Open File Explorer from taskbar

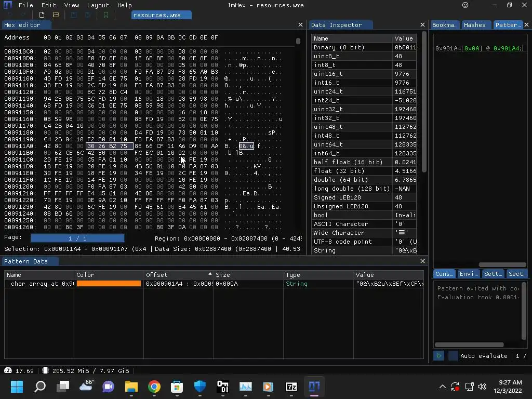(131, 386)
